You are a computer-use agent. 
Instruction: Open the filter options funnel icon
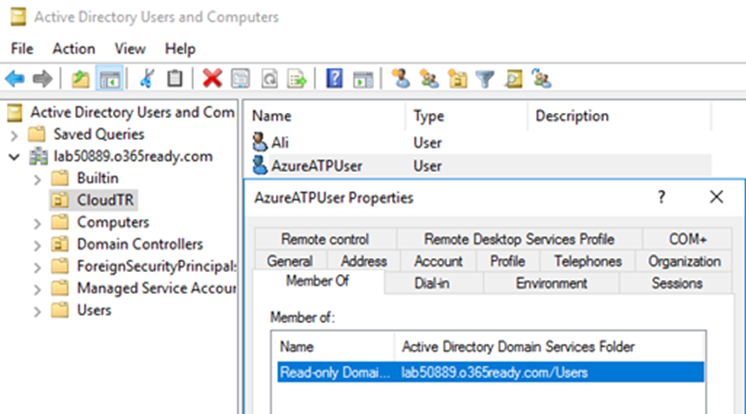point(485,79)
